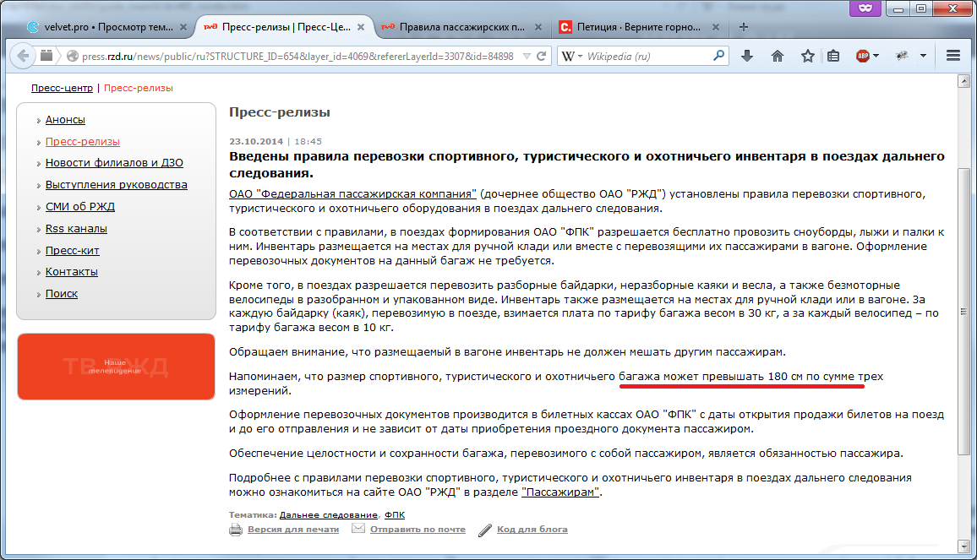Viewport: 977px width, 560px height.
Task: Open a new tab with plus button
Action: [x=744, y=26]
